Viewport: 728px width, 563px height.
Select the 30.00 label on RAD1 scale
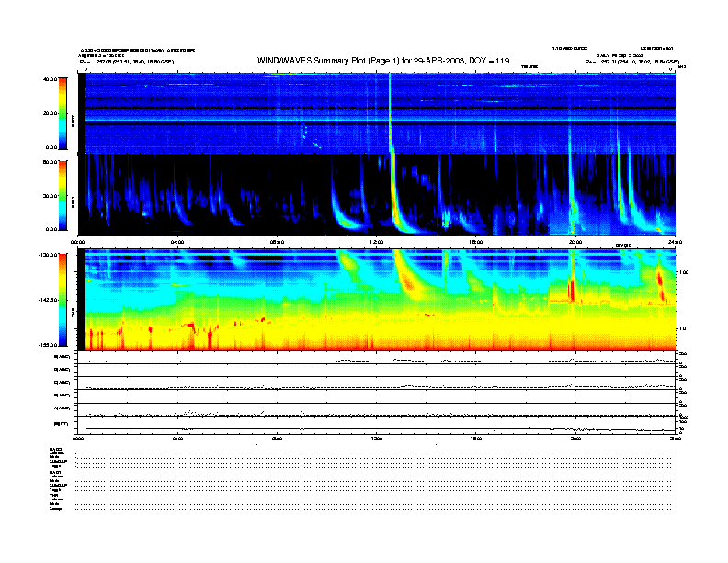click(50, 196)
